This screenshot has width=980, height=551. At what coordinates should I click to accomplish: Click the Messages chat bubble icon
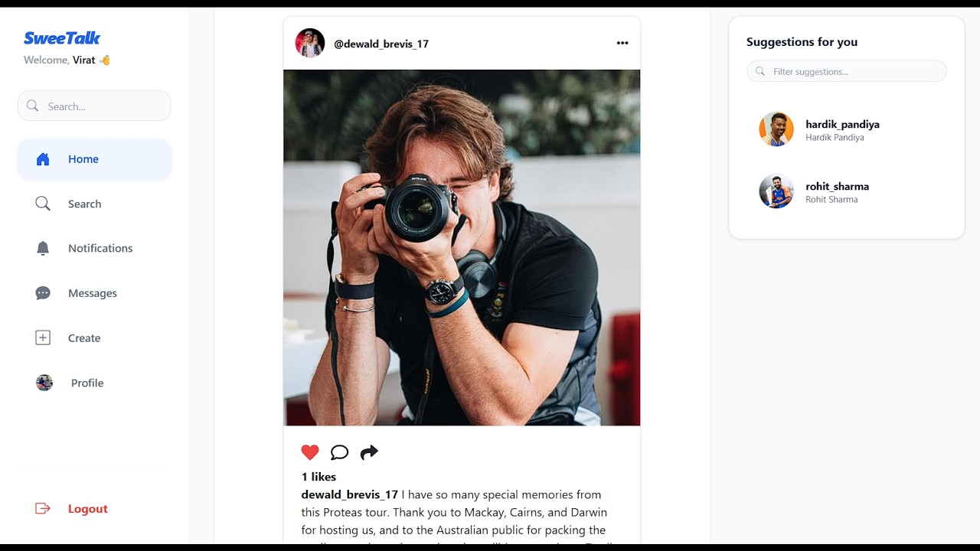pos(43,293)
